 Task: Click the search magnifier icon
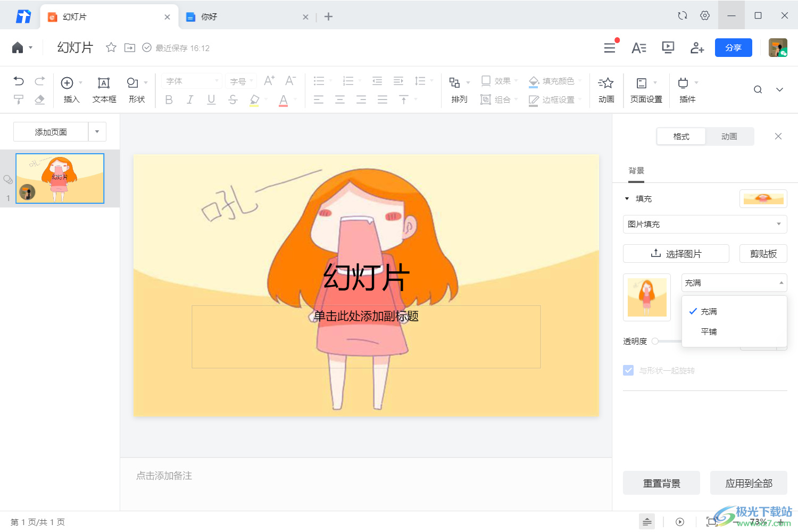coord(758,89)
